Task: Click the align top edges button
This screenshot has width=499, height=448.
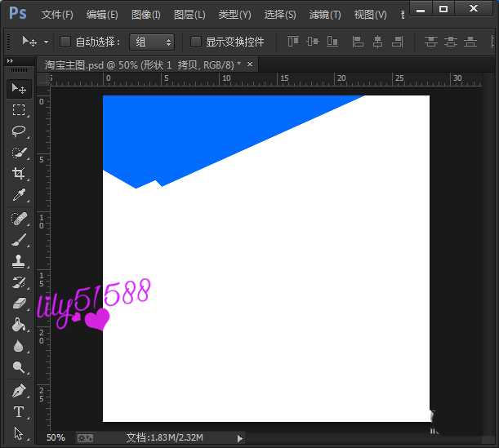Action: 294,42
